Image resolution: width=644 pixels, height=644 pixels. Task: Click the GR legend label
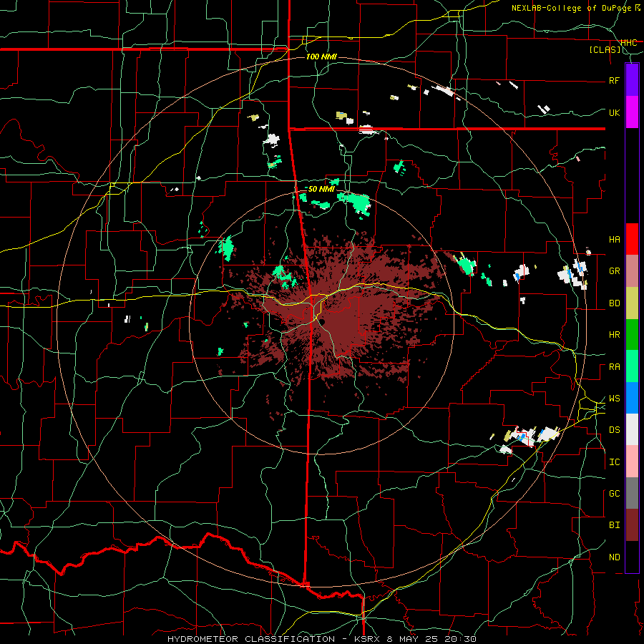pos(614,271)
